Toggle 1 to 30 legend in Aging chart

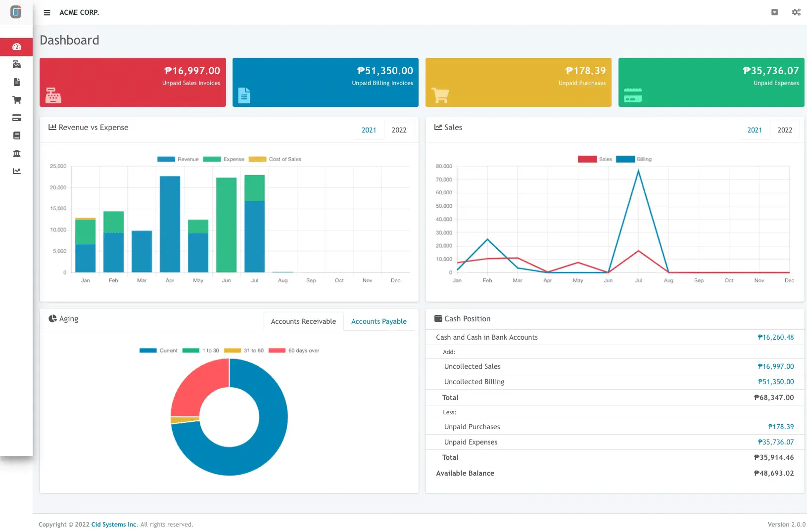pos(200,351)
